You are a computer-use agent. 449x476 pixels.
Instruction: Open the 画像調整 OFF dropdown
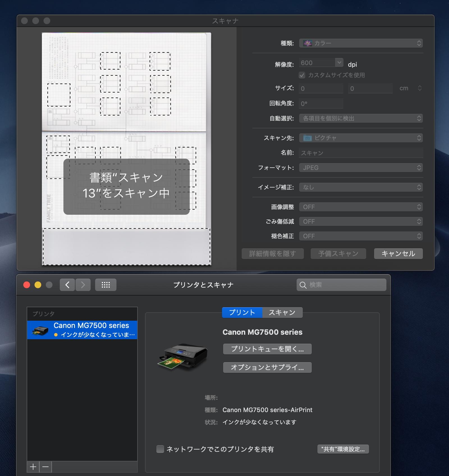pos(361,207)
